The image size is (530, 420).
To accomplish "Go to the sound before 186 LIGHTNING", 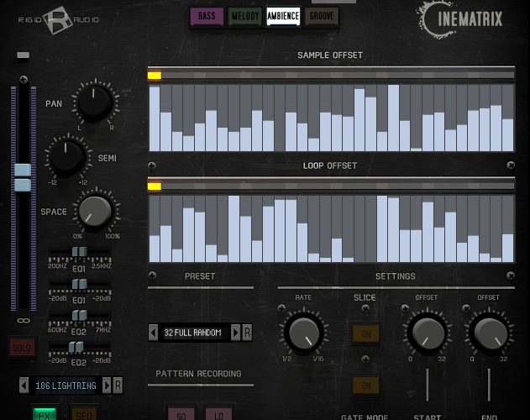I will point(24,386).
